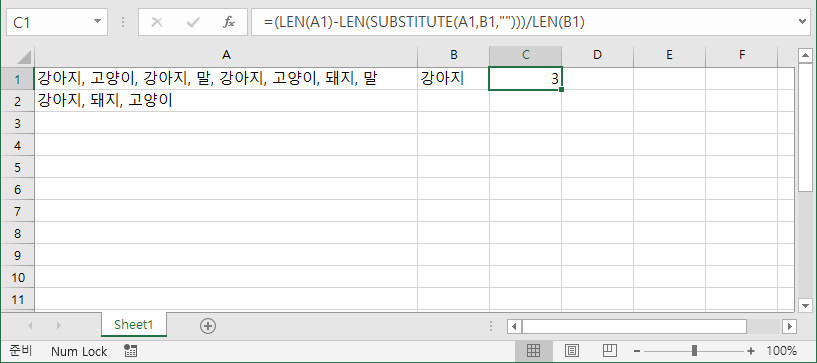
Task: Select cell B1 containing 강아지
Action: tap(453, 79)
